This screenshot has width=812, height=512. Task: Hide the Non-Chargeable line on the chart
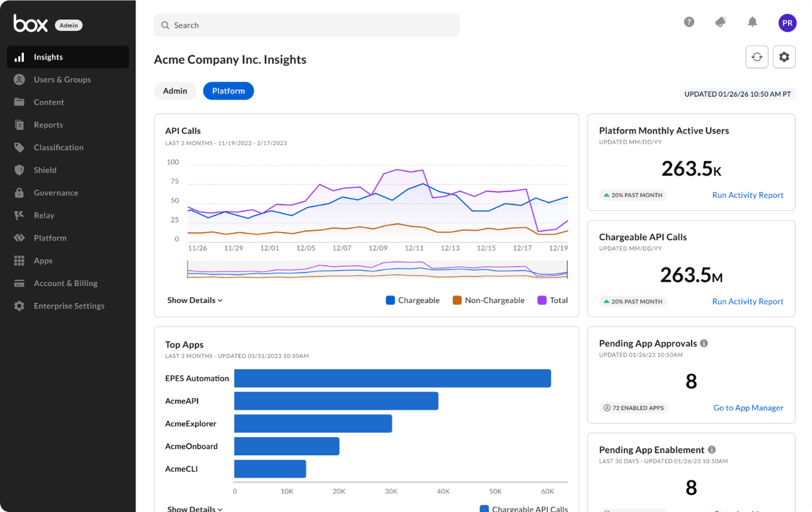pyautogui.click(x=488, y=300)
